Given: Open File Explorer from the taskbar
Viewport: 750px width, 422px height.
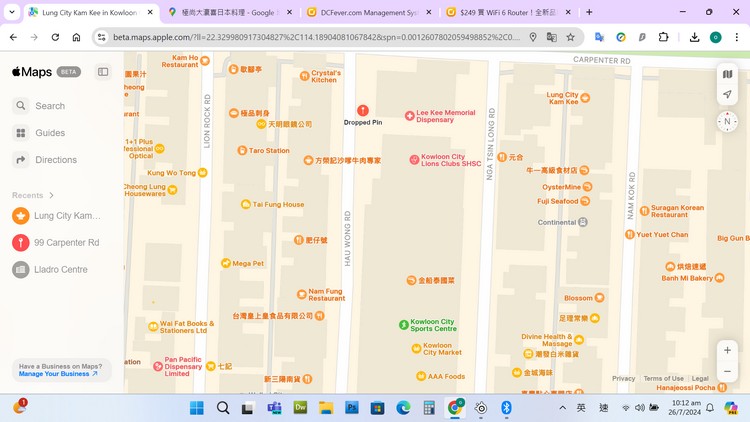Looking at the screenshot, I should point(326,408).
